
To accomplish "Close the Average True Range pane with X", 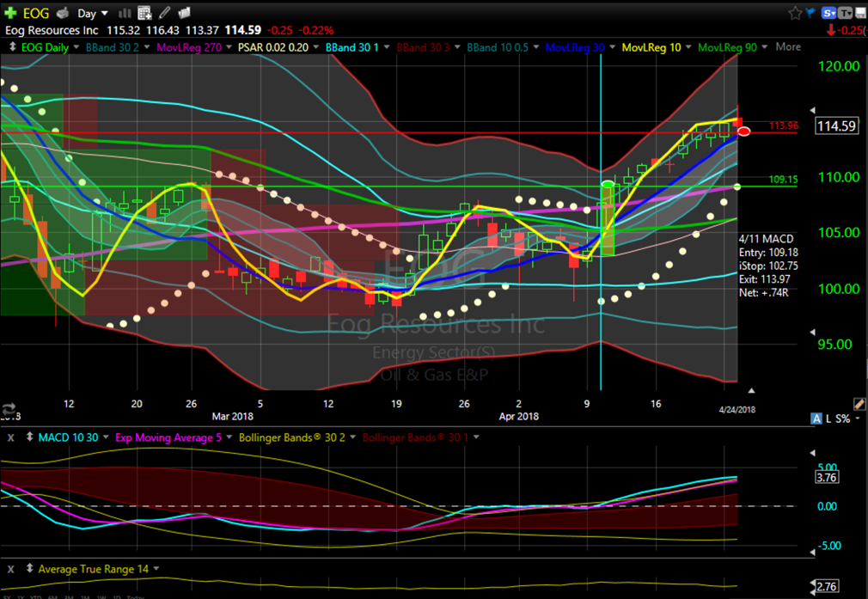I will pos(10,569).
